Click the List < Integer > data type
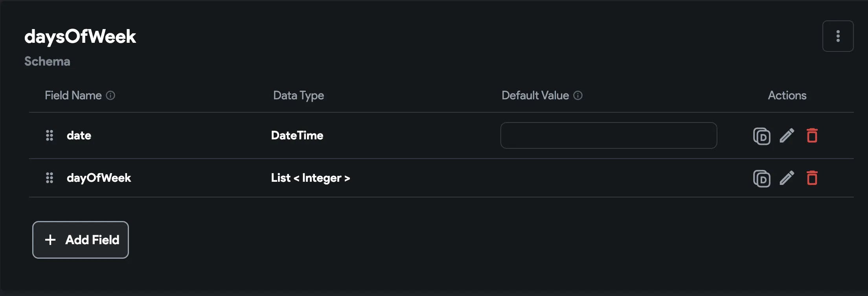Viewport: 868px width, 296px height. 311,178
